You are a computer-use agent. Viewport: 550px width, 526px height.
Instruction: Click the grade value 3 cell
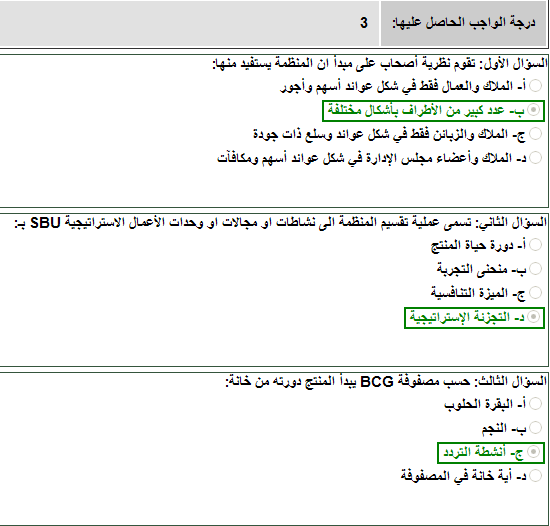coord(189,23)
